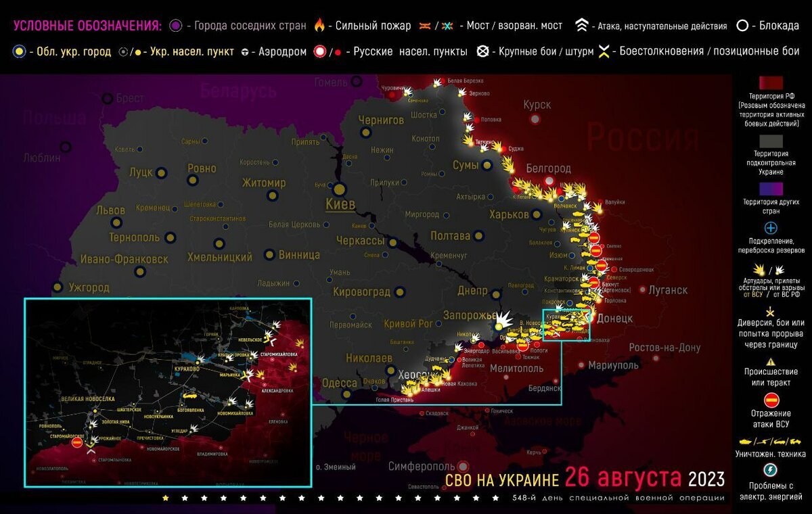Click the Ужгород label
The height and width of the screenshot is (514, 812).
pos(89,288)
